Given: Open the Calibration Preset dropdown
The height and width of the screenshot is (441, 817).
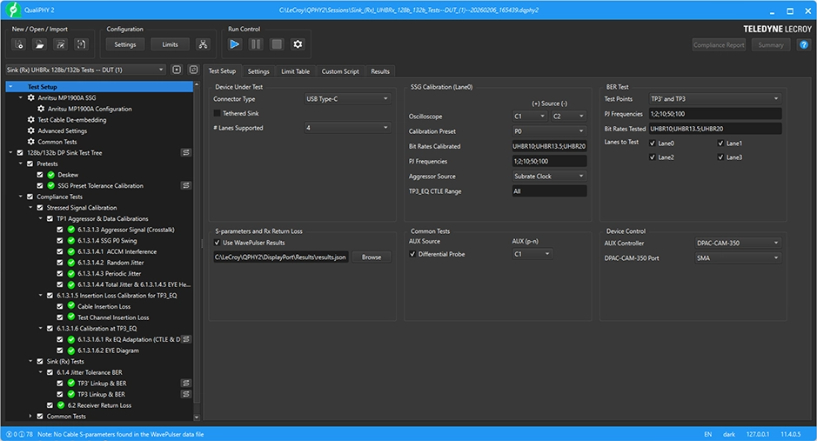Looking at the screenshot, I should click(548, 131).
